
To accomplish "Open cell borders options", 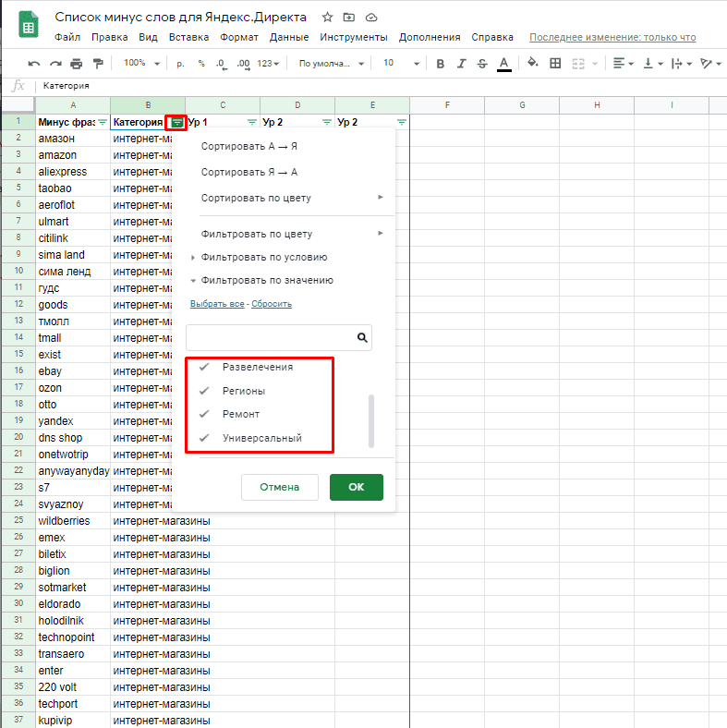I will (x=555, y=63).
